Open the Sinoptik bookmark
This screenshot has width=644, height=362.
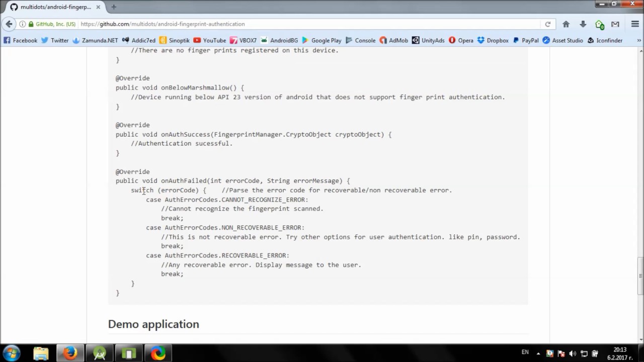[175, 40]
